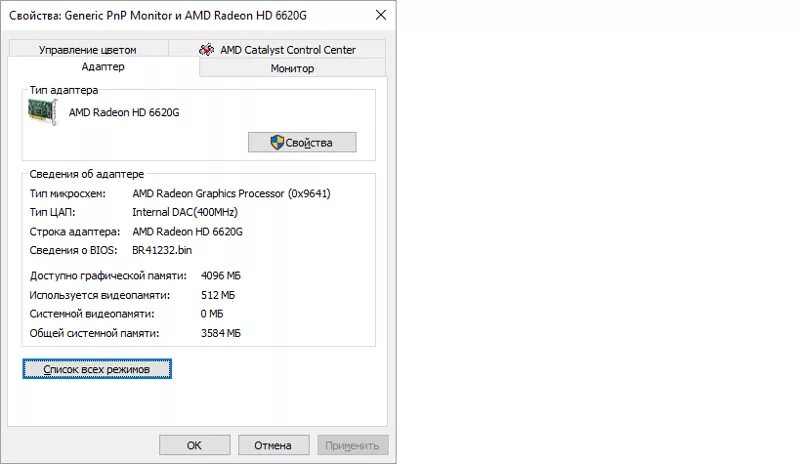
Task: Click the BR41232.bin BIOS value
Action: click(x=162, y=250)
